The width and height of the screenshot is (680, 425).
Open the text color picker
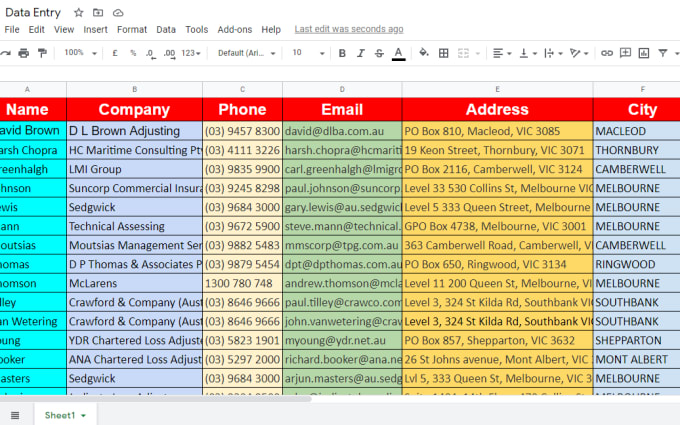[x=399, y=53]
